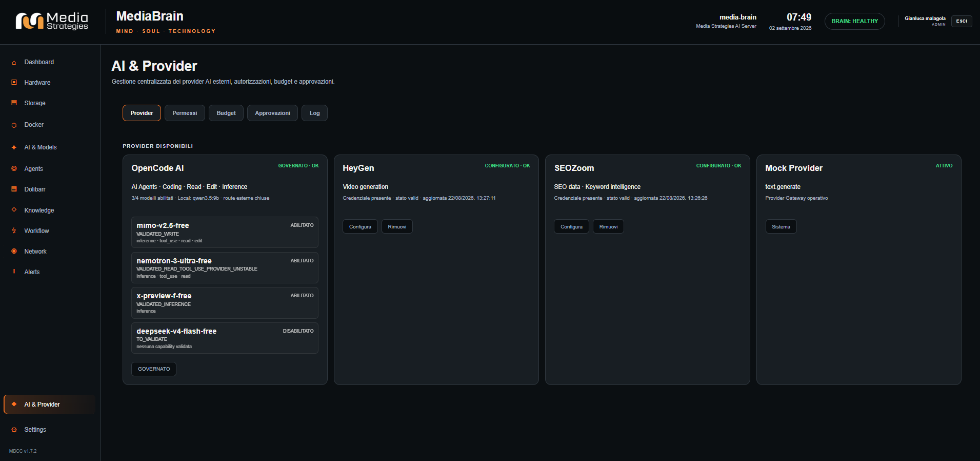
Task: View the Alerts page
Action: click(50, 272)
